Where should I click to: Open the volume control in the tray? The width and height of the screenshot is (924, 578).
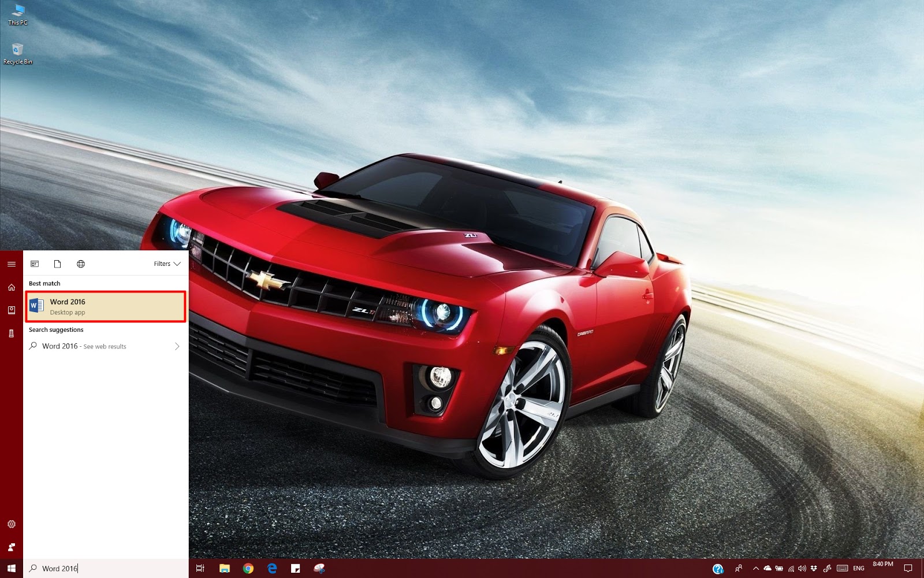802,568
